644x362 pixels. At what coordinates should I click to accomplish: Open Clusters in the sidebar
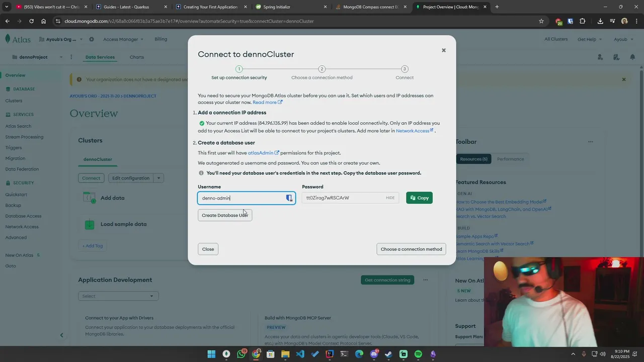pyautogui.click(x=14, y=101)
